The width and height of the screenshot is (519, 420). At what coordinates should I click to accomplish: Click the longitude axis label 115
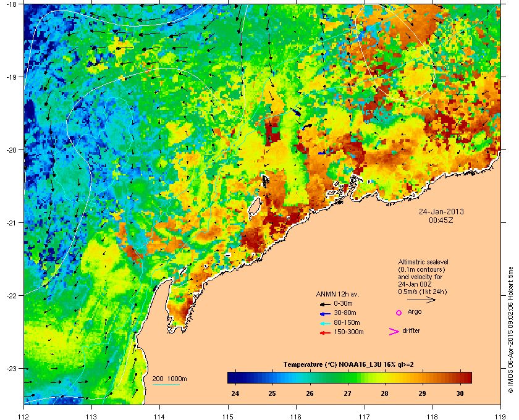click(x=228, y=417)
